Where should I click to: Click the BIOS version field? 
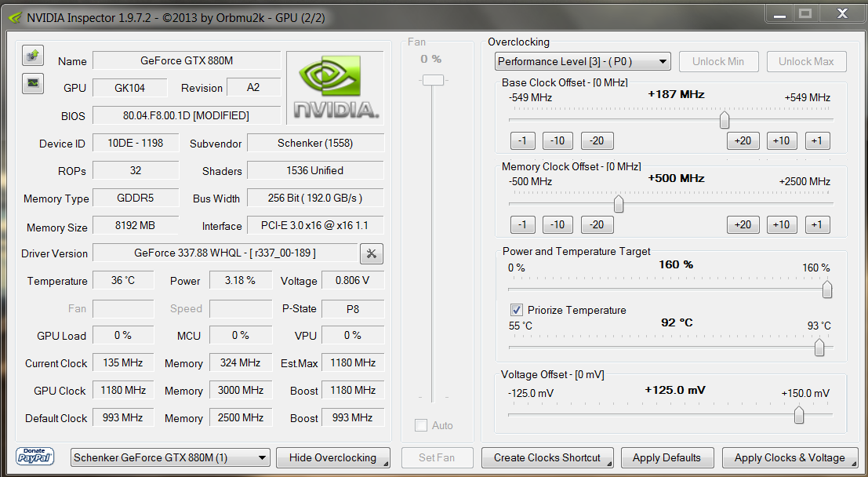pos(187,115)
